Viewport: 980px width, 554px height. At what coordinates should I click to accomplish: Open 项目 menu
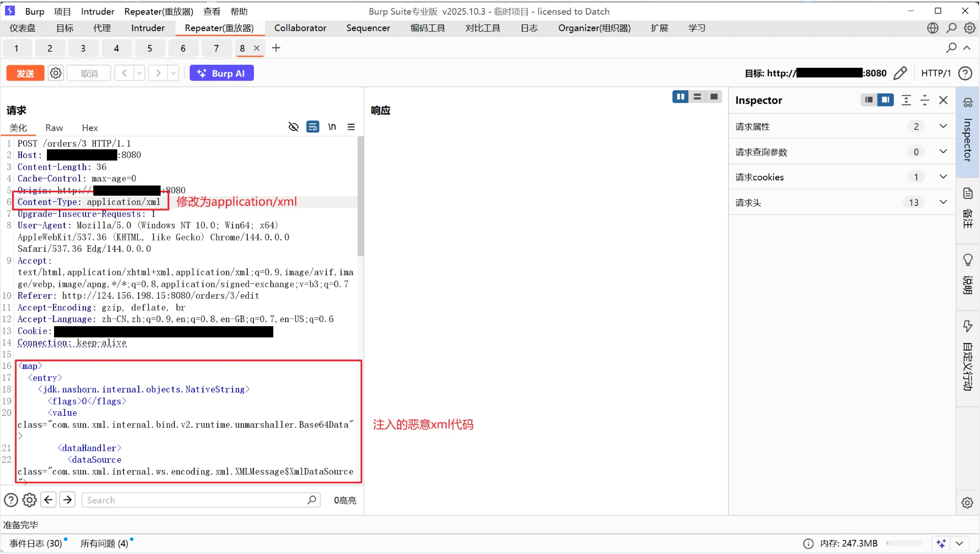point(63,11)
